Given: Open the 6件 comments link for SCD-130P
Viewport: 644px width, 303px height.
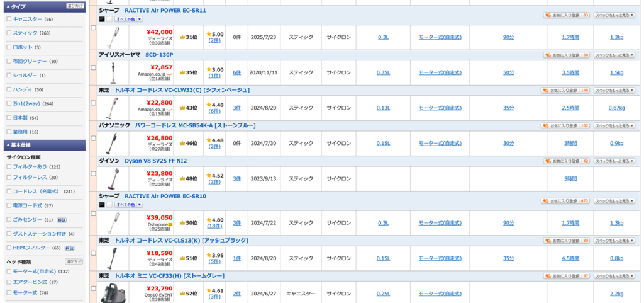Looking at the screenshot, I should 237,73.
